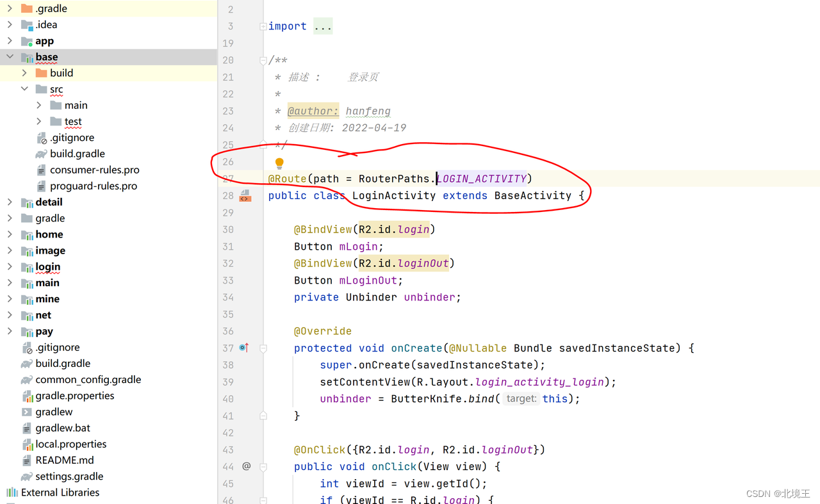Click the @Route annotation
The width and height of the screenshot is (820, 504).
[288, 179]
